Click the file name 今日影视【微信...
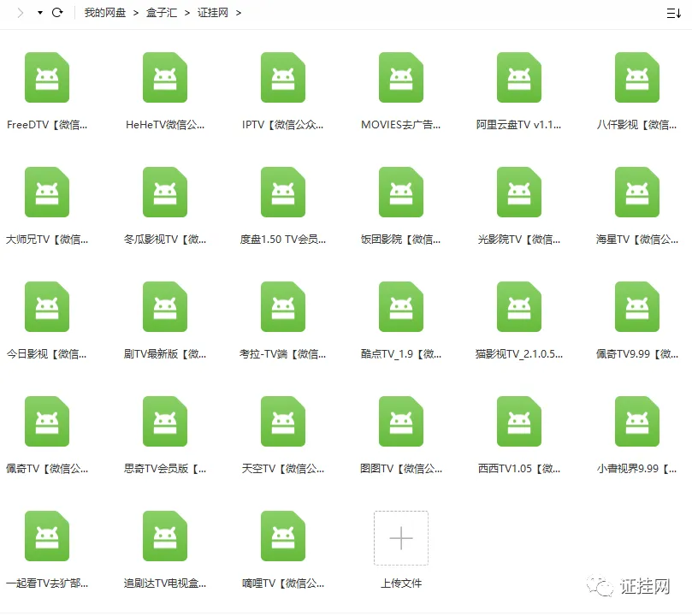This screenshot has height=616, width=692. pyautogui.click(x=47, y=354)
